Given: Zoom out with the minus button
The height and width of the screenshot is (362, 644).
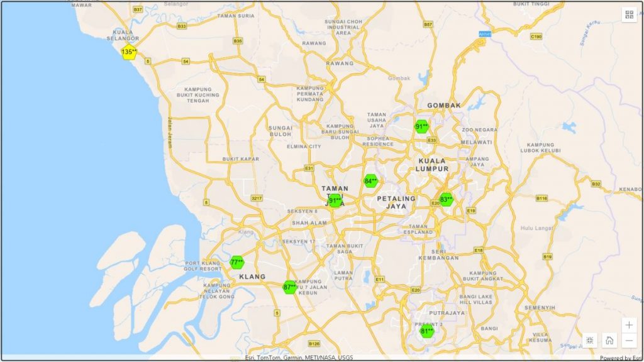Looking at the screenshot, I should (629, 341).
